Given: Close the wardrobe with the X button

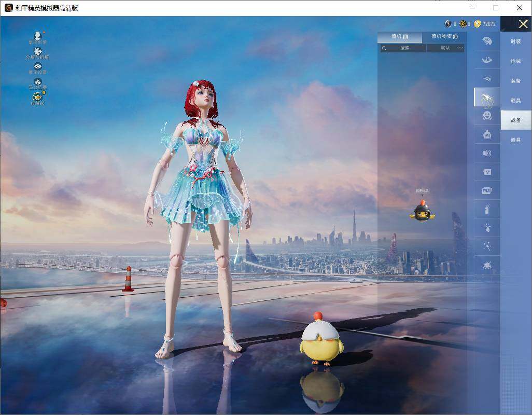Looking at the screenshot, I should 523,24.
